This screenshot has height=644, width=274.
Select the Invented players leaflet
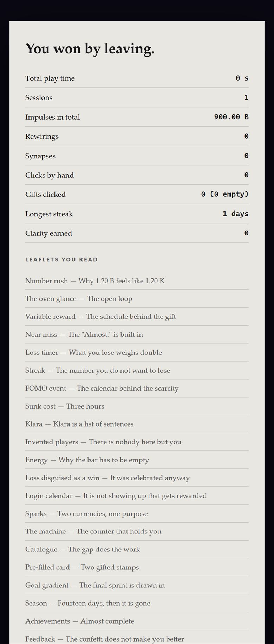(x=137, y=442)
